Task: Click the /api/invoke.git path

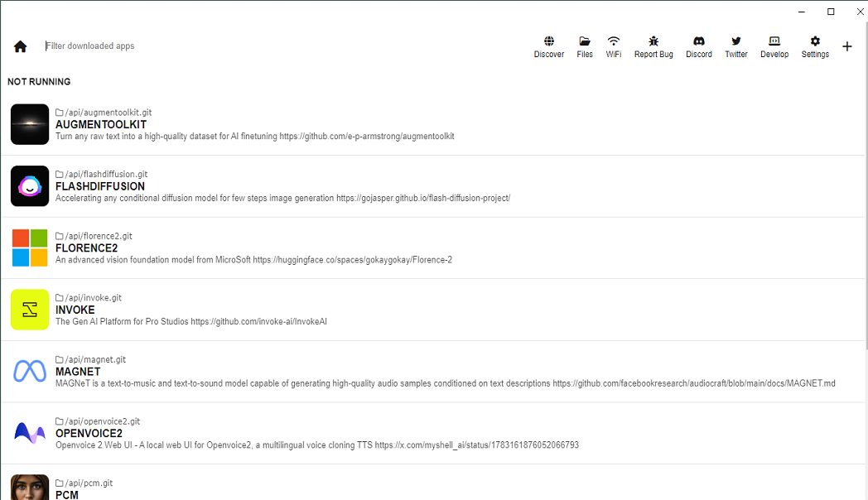Action: [94, 297]
